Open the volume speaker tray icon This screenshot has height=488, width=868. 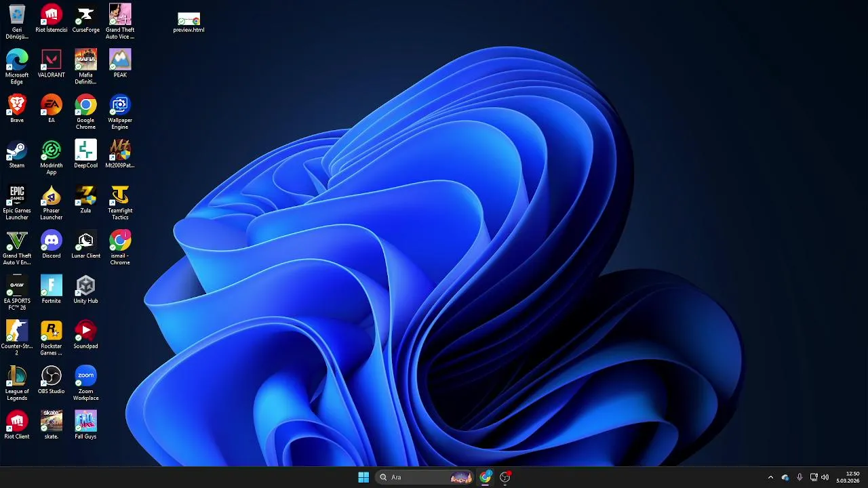(x=825, y=477)
